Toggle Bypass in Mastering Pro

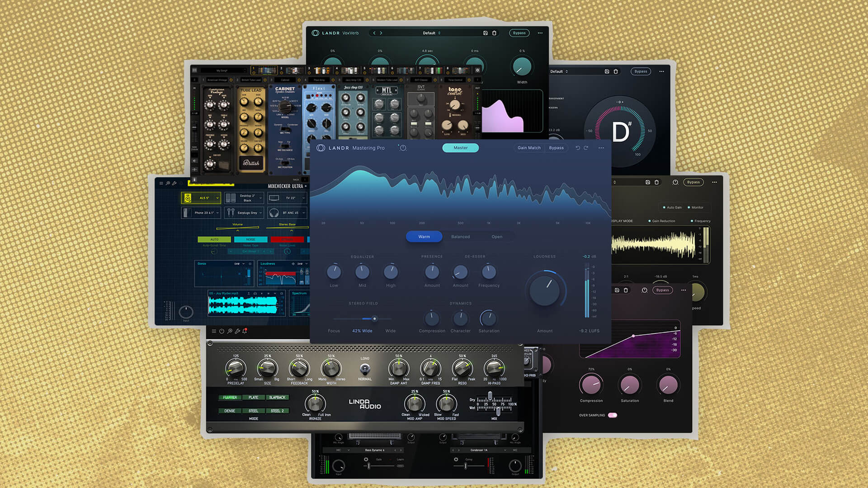556,148
